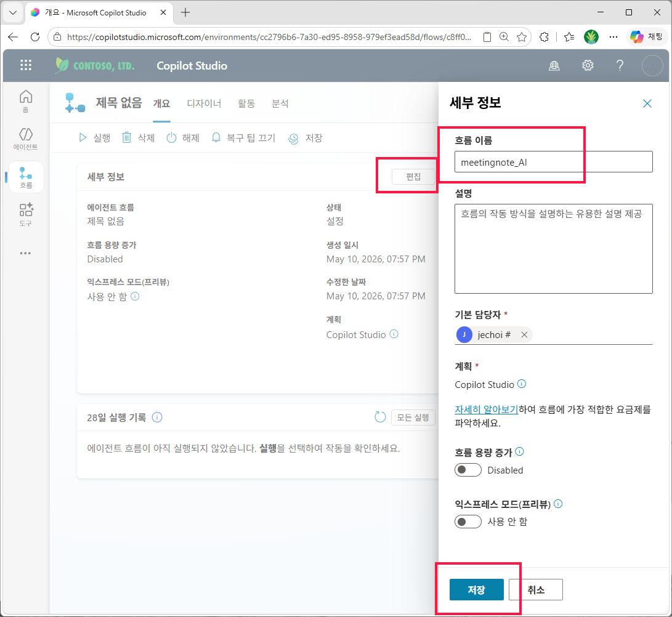Click the 제목 없음 flow title
672x617 pixels.
tap(119, 103)
